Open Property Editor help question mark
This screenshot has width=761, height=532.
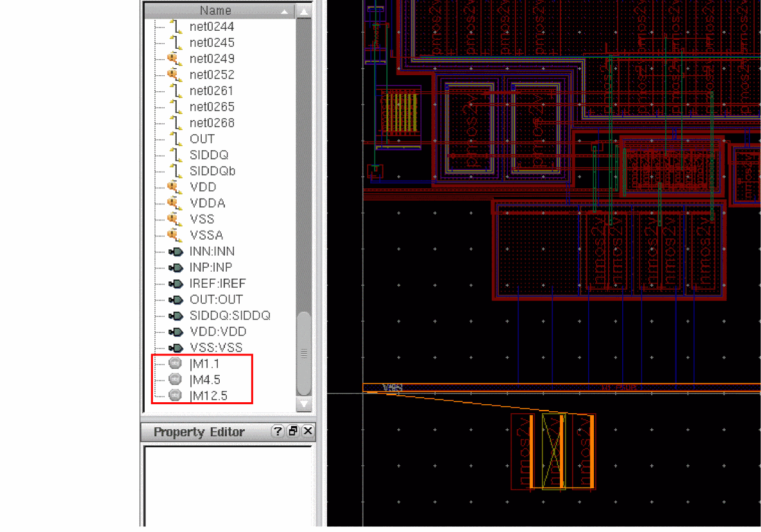pyautogui.click(x=278, y=432)
